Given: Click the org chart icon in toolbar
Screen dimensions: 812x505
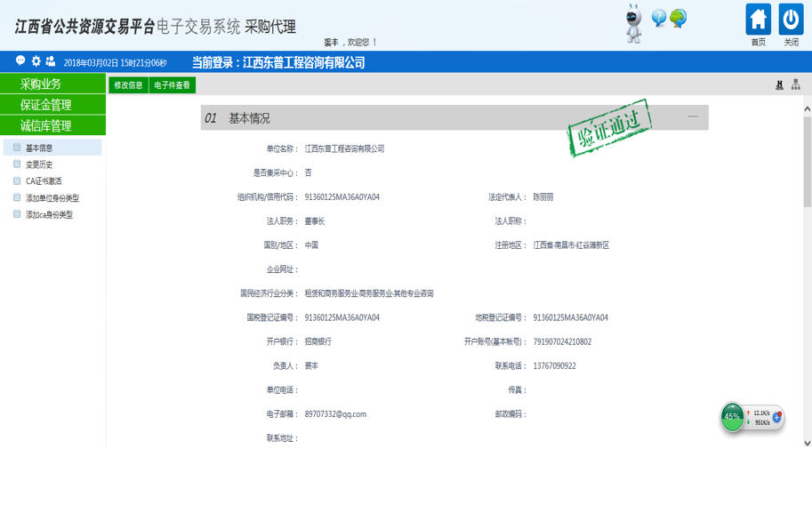Looking at the screenshot, I should [795, 85].
